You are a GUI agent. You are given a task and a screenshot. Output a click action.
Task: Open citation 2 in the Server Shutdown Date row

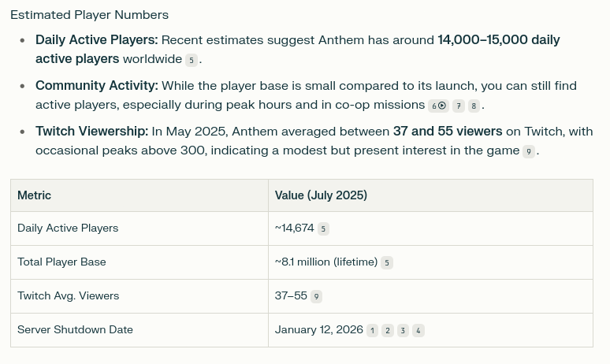coord(388,331)
